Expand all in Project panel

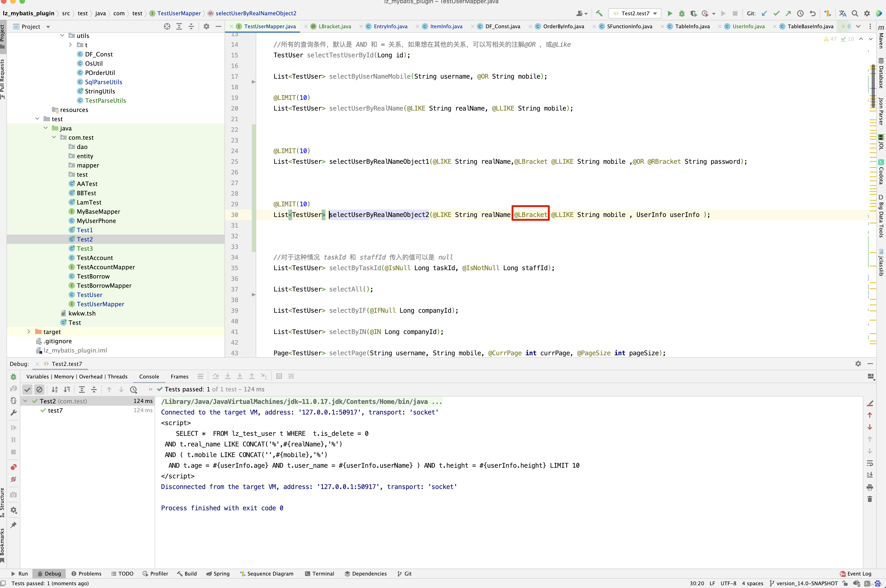pyautogui.click(x=179, y=27)
